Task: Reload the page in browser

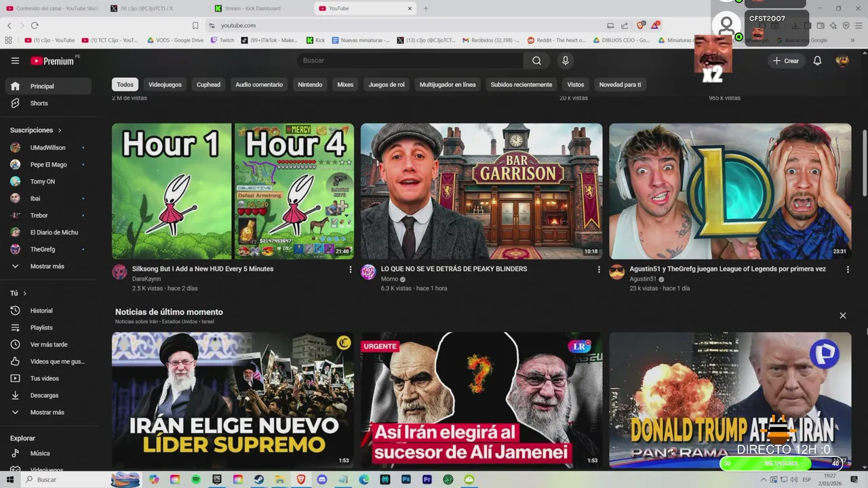Action: point(35,25)
